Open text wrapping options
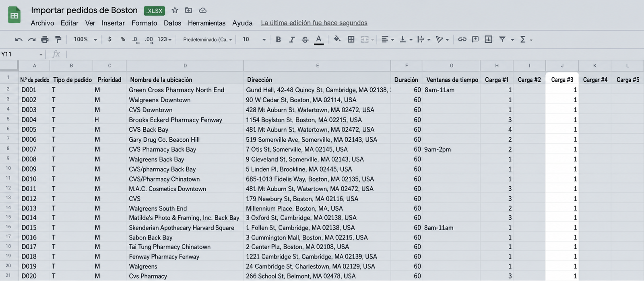Screen dimensions: 644x281 423,39
